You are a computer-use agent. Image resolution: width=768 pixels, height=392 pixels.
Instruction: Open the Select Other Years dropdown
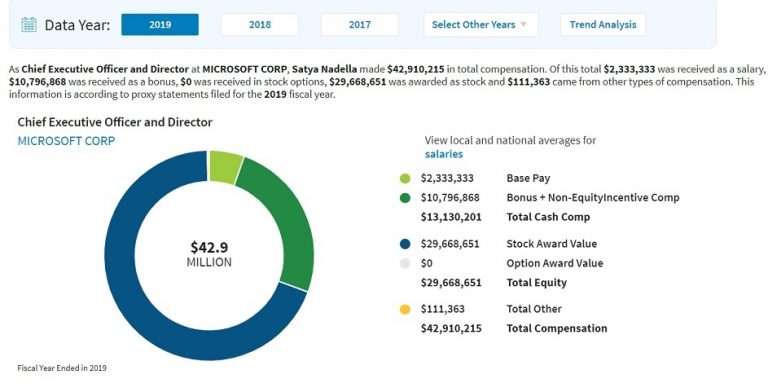coord(480,24)
